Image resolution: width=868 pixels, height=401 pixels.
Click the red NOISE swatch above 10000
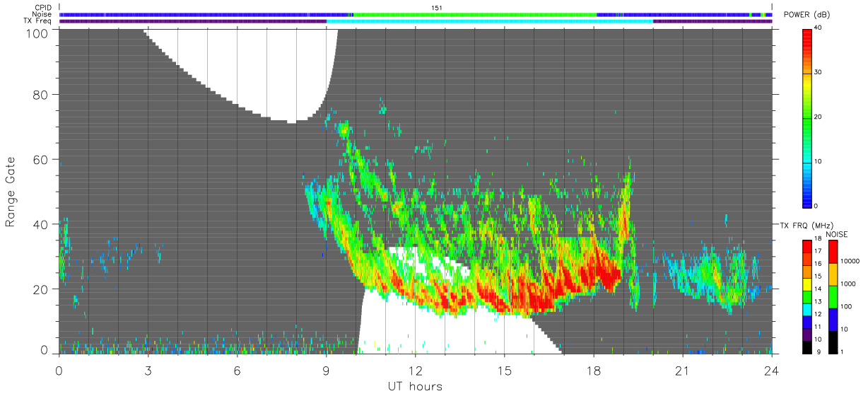833,251
